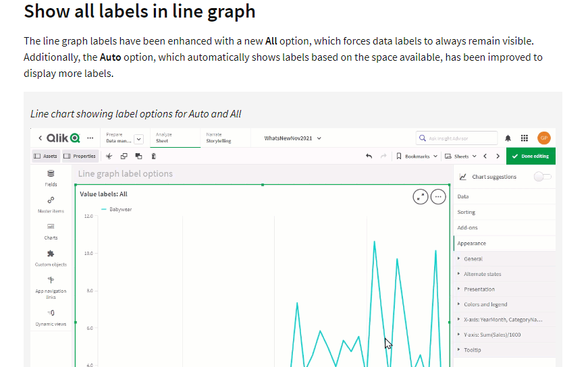This screenshot has width=588, height=367.
Task: Click the Ask Insight Advisor search field
Action: point(456,138)
